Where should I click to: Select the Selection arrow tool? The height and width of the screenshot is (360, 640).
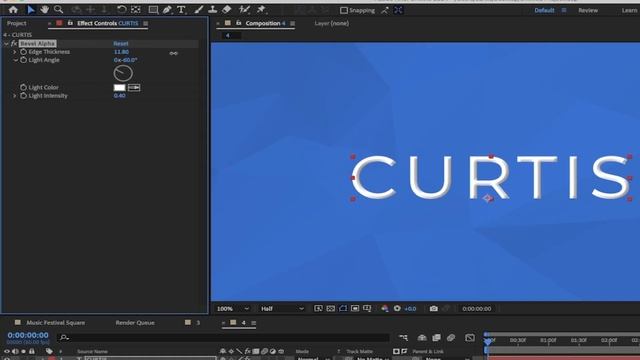[31, 10]
